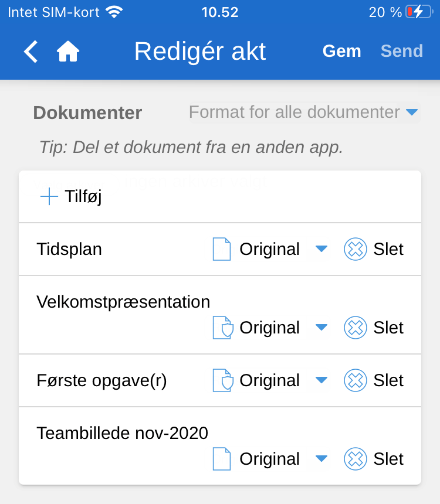The width and height of the screenshot is (440, 504).
Task: Expand the format dropdown arrow for Velkomstpræsentation
Action: tap(321, 328)
